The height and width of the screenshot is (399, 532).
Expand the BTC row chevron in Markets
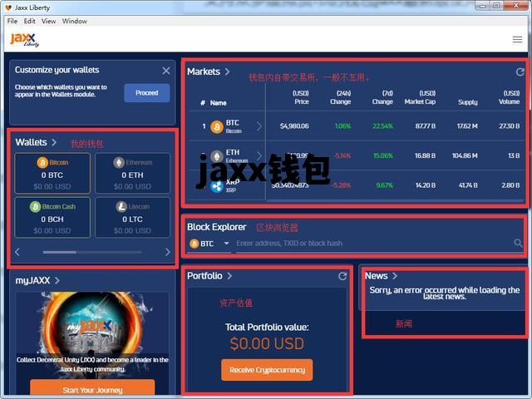click(x=259, y=126)
